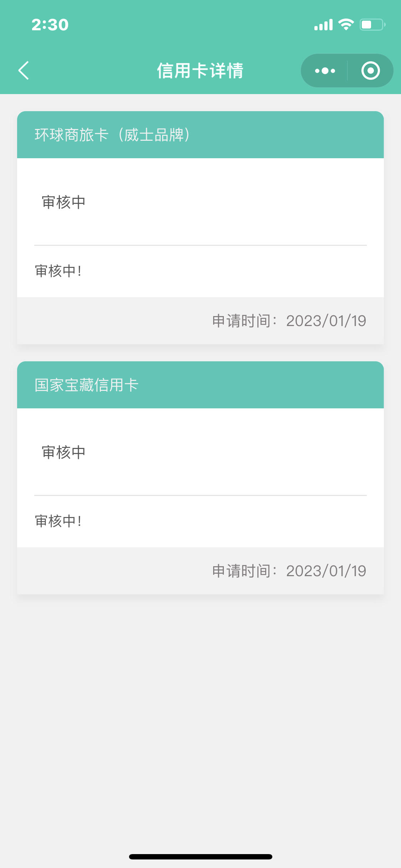Image resolution: width=401 pixels, height=868 pixels.
Task: Tap 审核中 status of 国家宝藏信用卡
Action: pos(63,452)
